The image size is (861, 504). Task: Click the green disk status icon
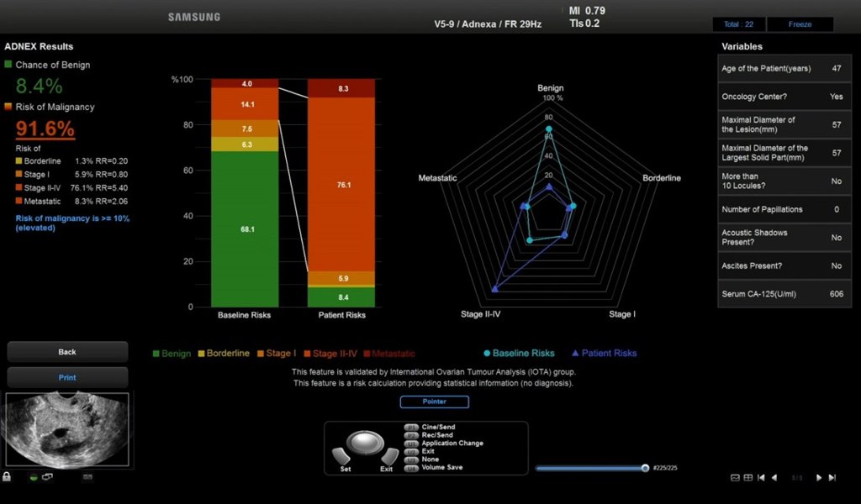click(x=34, y=477)
